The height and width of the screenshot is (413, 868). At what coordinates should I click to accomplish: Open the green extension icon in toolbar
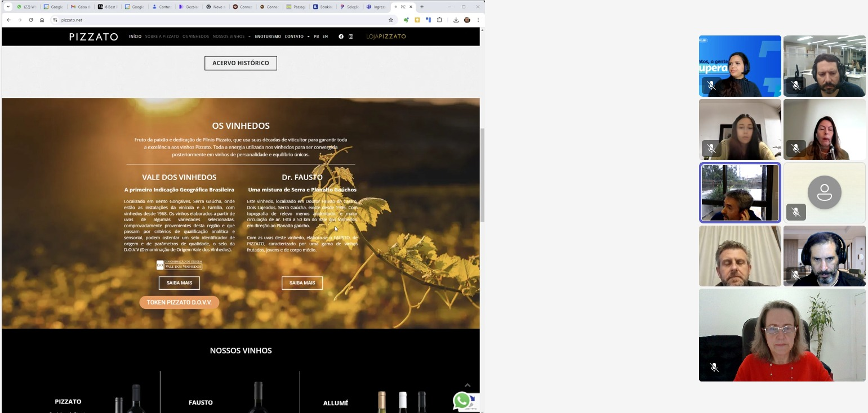click(406, 20)
